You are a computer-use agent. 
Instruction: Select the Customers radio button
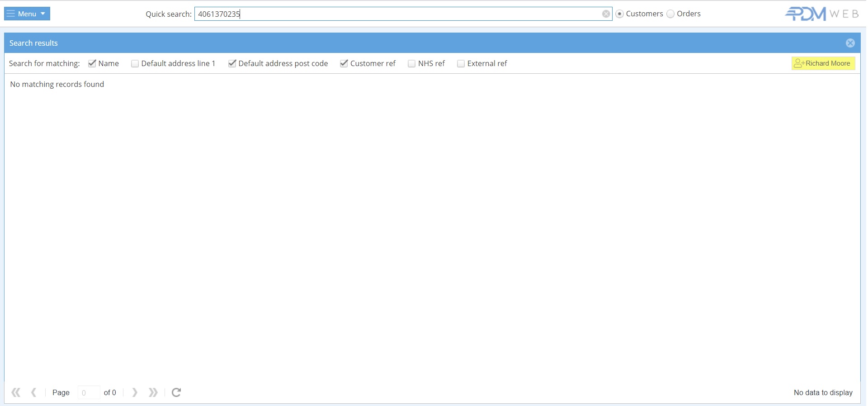(x=620, y=14)
